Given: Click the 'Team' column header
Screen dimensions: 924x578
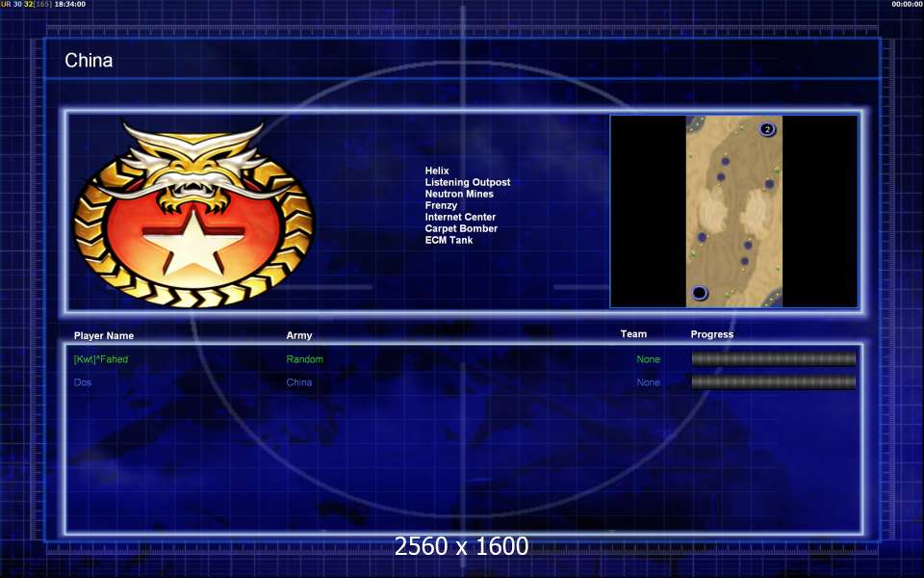Looking at the screenshot, I should coord(633,334).
